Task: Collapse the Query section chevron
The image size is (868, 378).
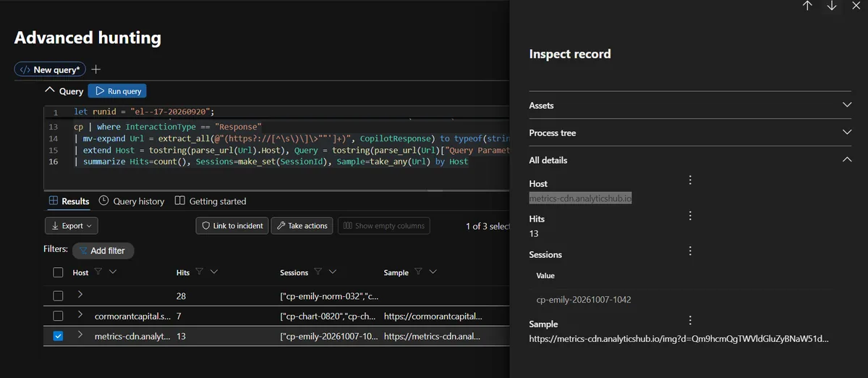Action: [x=49, y=91]
